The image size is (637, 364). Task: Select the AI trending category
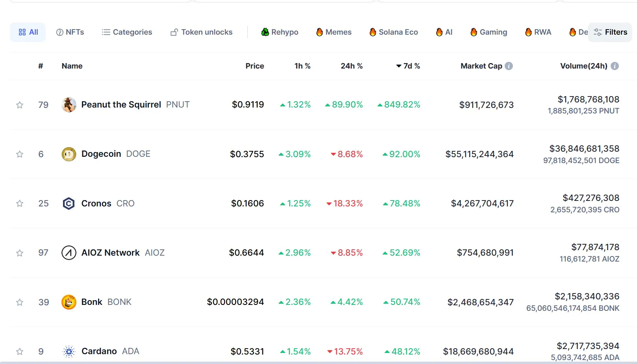pos(444,32)
